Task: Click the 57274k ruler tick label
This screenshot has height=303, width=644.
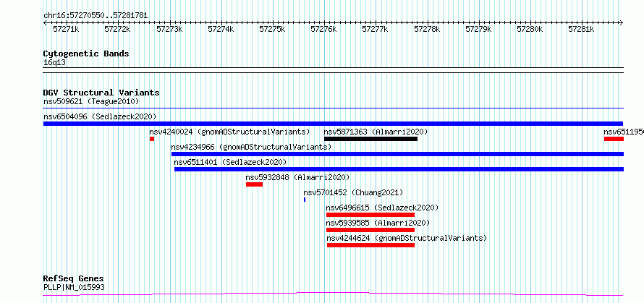Action: 221,29
